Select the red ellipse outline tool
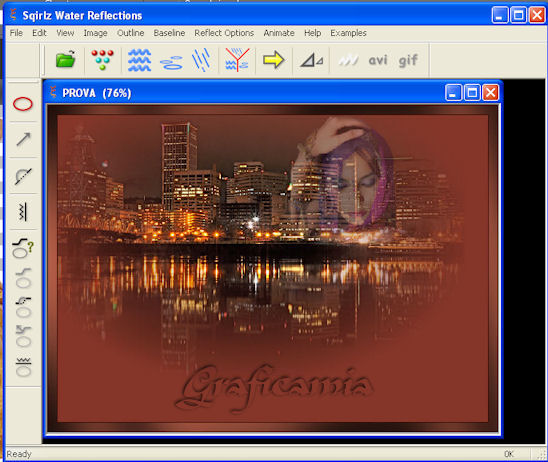The image size is (548, 462). click(x=23, y=104)
